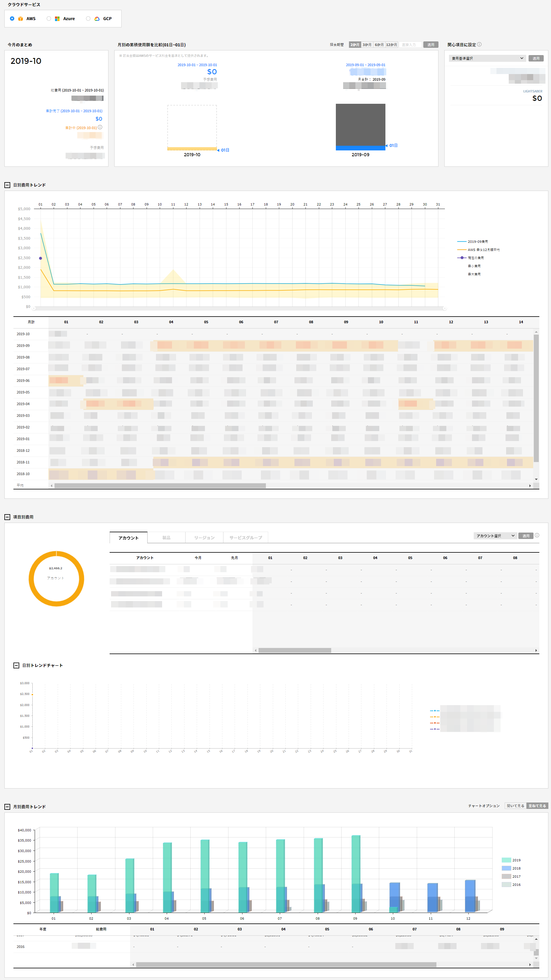Image resolution: width=551 pixels, height=980 pixels.
Task: Click right arrow of daily table scrollbar
Action: click(530, 486)
